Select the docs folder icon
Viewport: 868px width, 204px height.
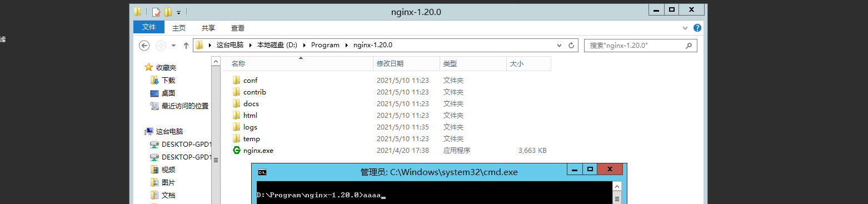(x=236, y=103)
